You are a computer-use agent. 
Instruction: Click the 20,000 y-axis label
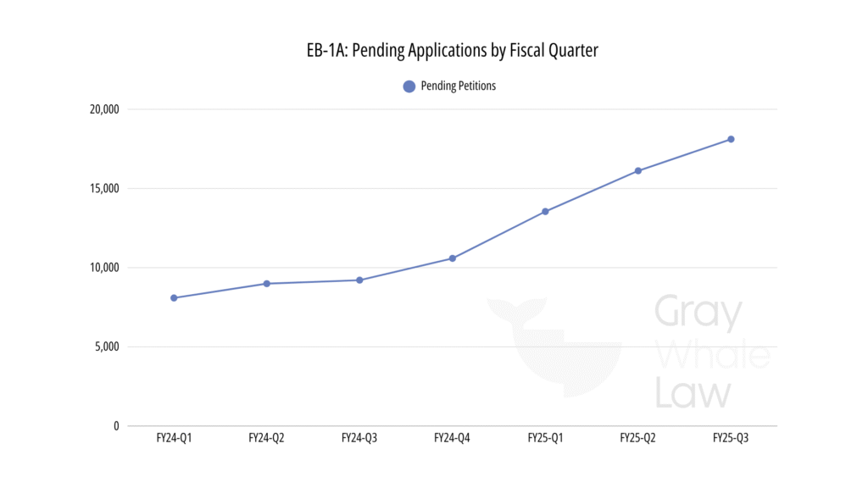tap(104, 109)
